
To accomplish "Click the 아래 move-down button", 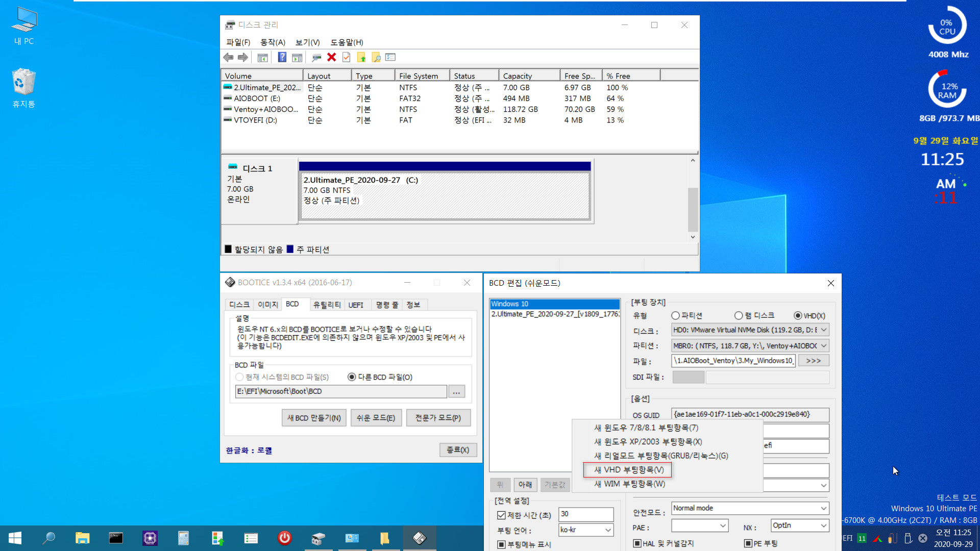I will (525, 485).
